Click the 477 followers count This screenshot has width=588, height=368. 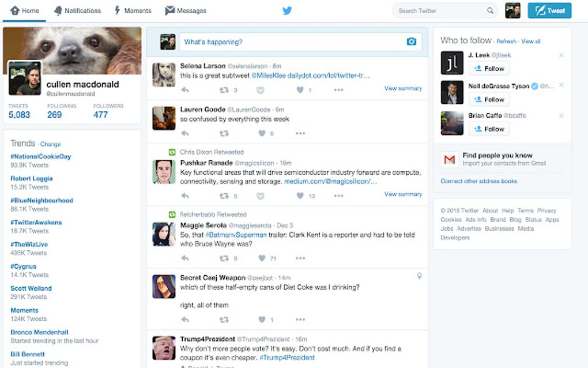tap(100, 115)
